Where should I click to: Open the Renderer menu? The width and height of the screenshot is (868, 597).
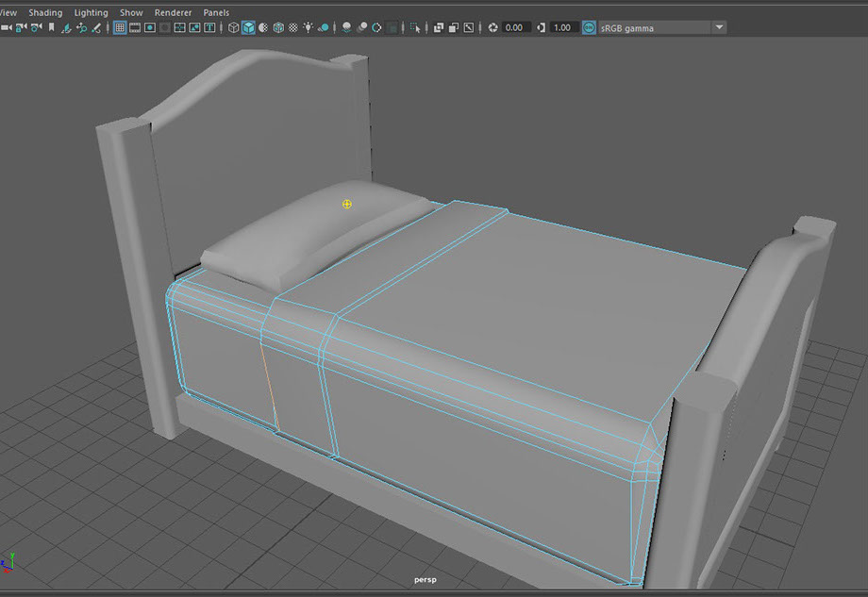173,12
